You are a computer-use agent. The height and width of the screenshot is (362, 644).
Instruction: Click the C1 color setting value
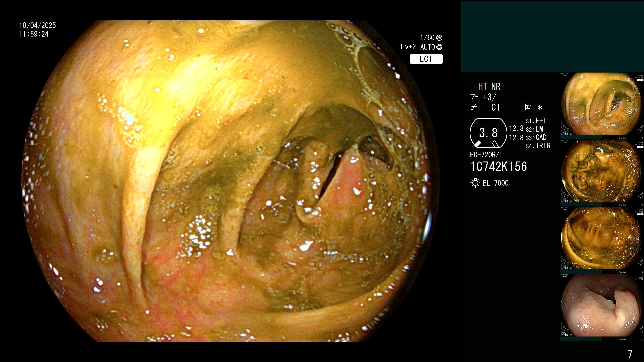coord(496,107)
